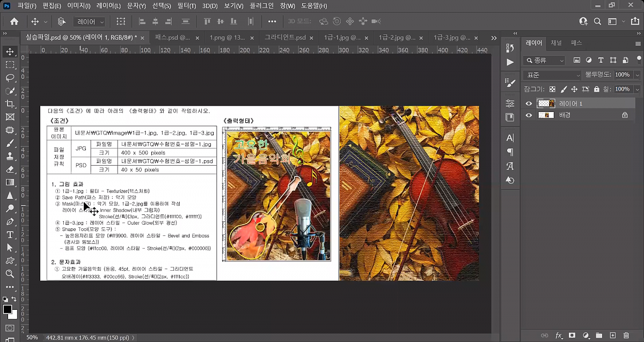Toggle lock position in Layers panel
The image size is (644, 342).
(574, 89)
